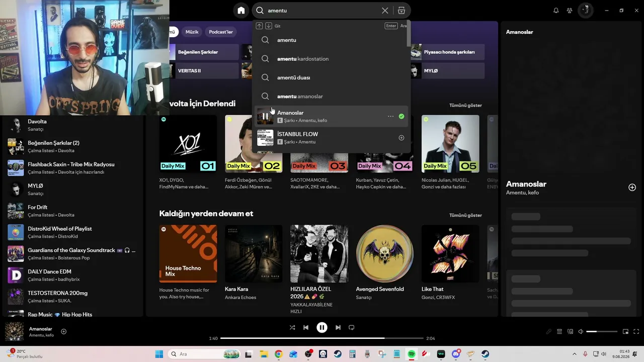The width and height of the screenshot is (644, 362).
Task: Open the MYLØ shortcut tile
Action: (x=447, y=70)
